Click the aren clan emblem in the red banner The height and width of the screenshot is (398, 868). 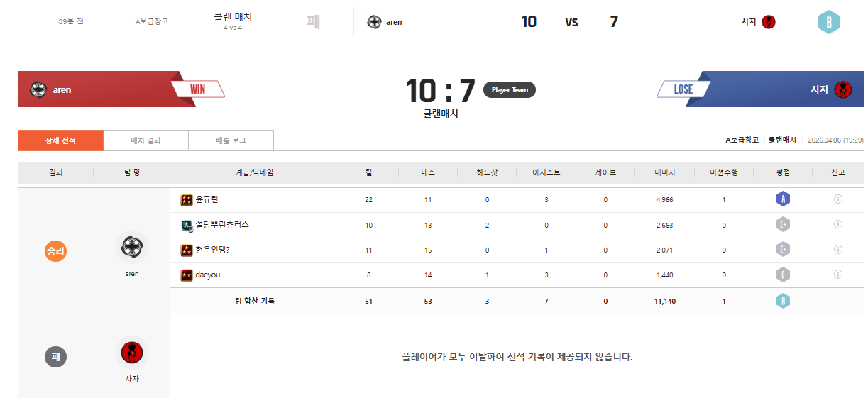(38, 89)
